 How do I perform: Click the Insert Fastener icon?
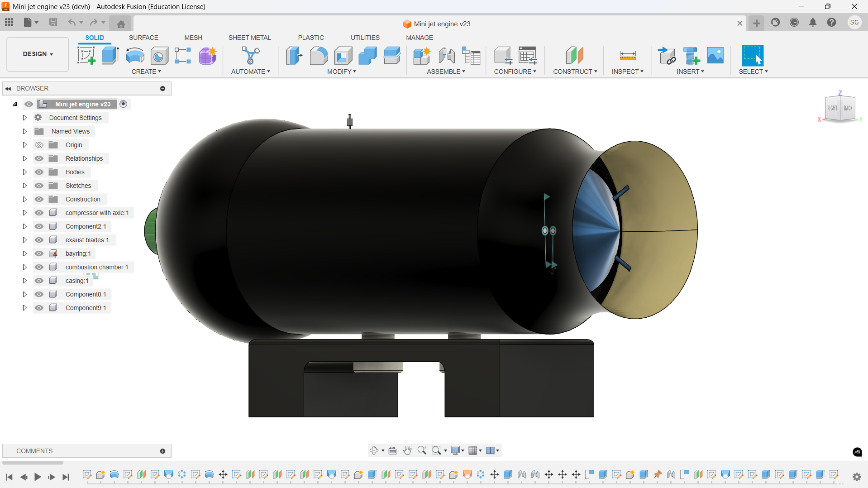click(x=692, y=56)
